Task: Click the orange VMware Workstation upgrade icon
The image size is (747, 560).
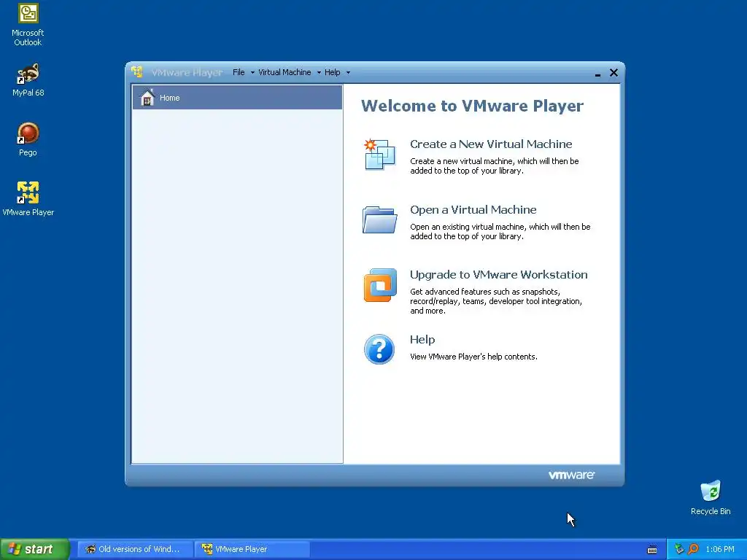Action: coord(380,285)
